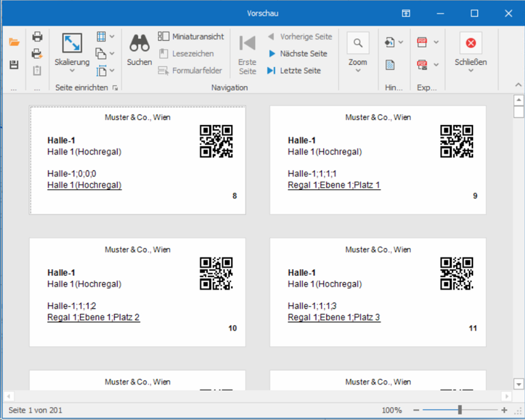The width and height of the screenshot is (525, 420).
Task: Select label number 8 with Halle-1;0;0;0
Action: click(137, 160)
